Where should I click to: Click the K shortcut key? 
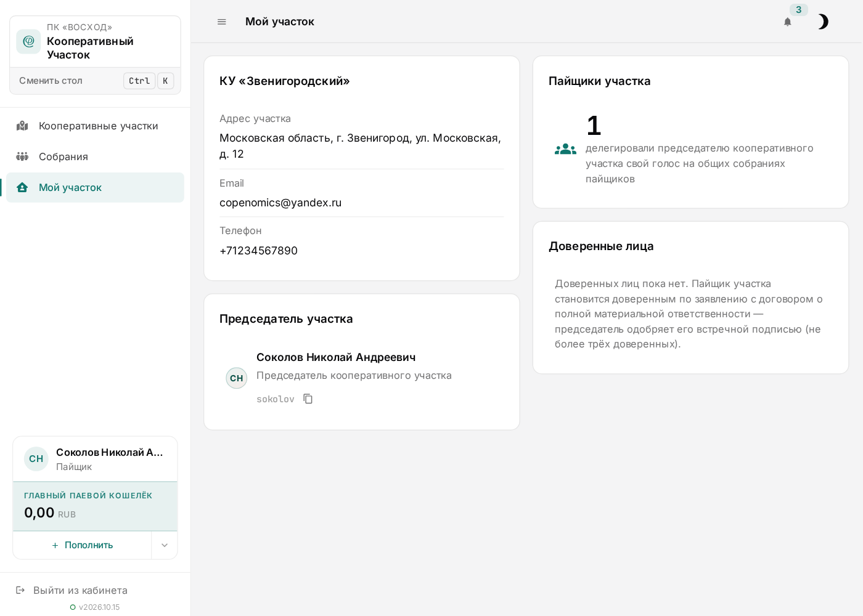pyautogui.click(x=165, y=81)
